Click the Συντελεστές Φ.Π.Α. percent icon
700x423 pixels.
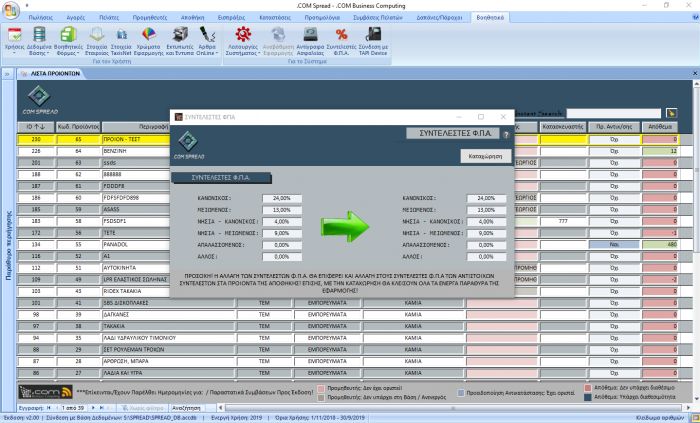[342, 41]
